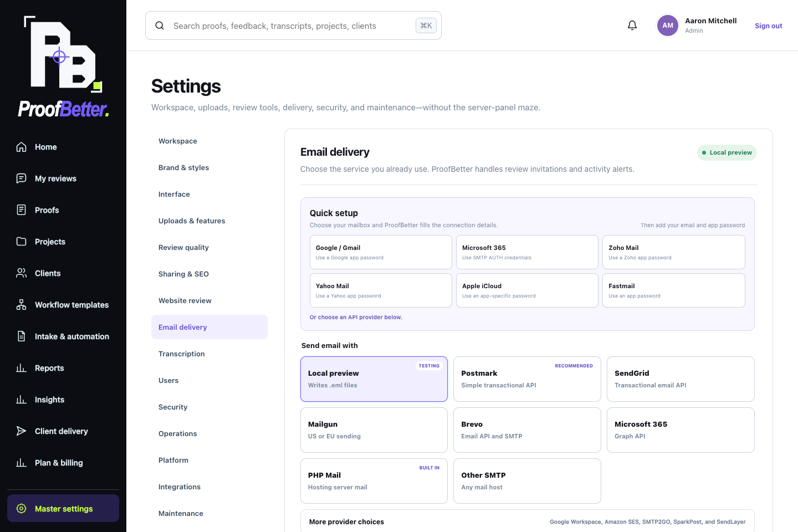Select PHP Mail provider
The height and width of the screenshot is (532, 798).
[374, 481]
